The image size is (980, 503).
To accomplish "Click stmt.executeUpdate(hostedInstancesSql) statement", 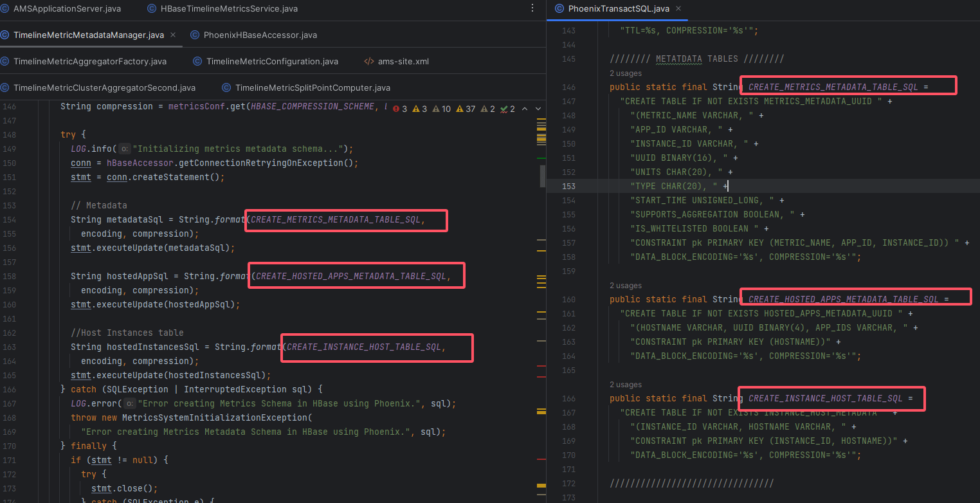I will coord(171,375).
